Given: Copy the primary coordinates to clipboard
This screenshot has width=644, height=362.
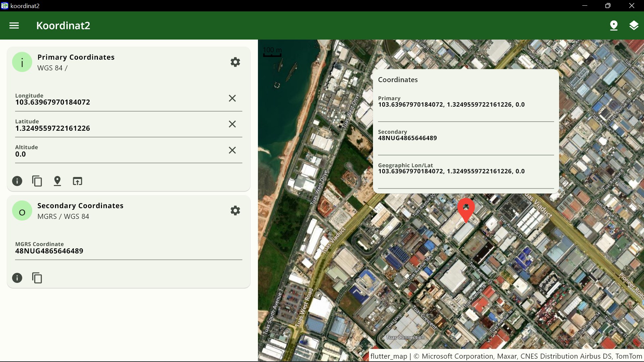Looking at the screenshot, I should coord(37,181).
